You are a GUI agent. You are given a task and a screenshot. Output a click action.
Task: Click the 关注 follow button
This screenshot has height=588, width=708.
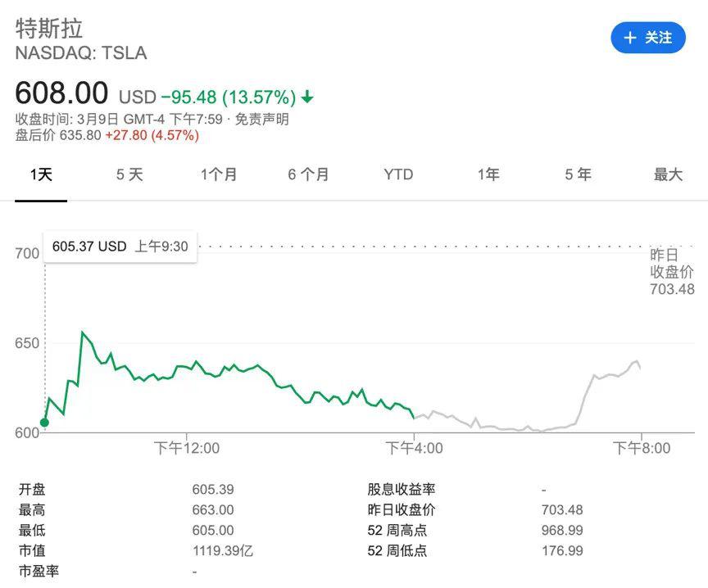648,38
